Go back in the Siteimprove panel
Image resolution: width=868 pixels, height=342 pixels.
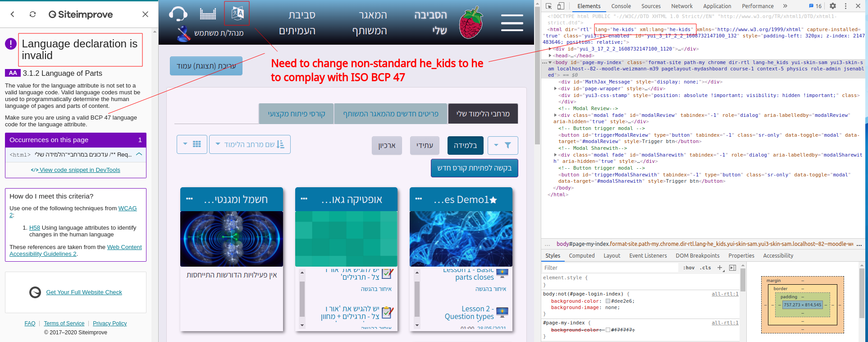click(13, 14)
